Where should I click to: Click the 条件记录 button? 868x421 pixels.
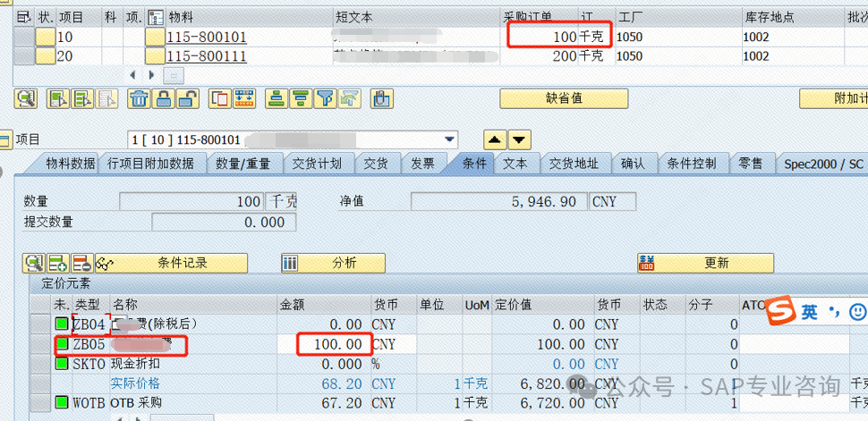[183, 263]
